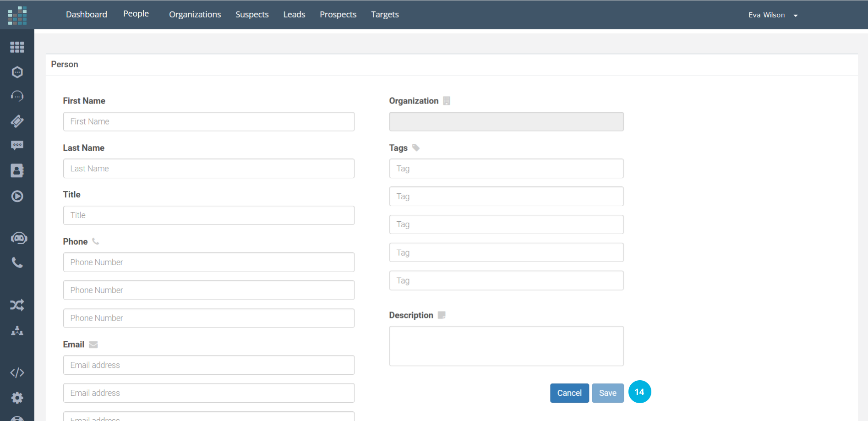This screenshot has height=421, width=868.
Task: Focus the first Tag input field
Action: (507, 169)
